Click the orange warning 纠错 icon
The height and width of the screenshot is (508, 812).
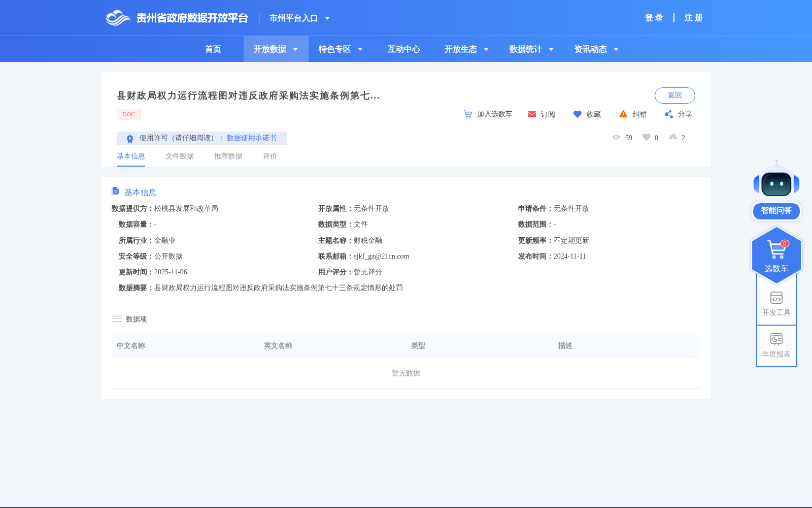[623, 114]
